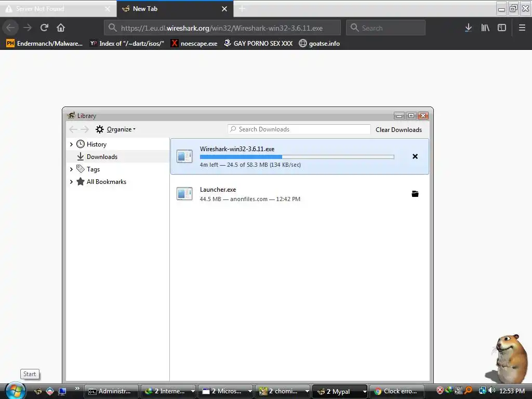Viewport: 532px width, 399px height.
Task: Click the Windows Start orb
Action: pyautogui.click(x=15, y=391)
